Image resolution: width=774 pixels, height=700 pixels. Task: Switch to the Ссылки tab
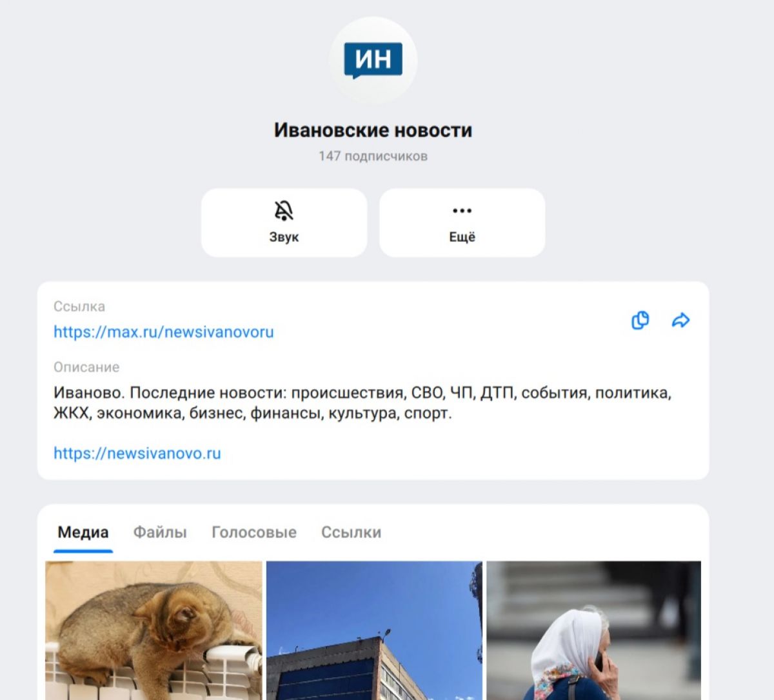352,532
